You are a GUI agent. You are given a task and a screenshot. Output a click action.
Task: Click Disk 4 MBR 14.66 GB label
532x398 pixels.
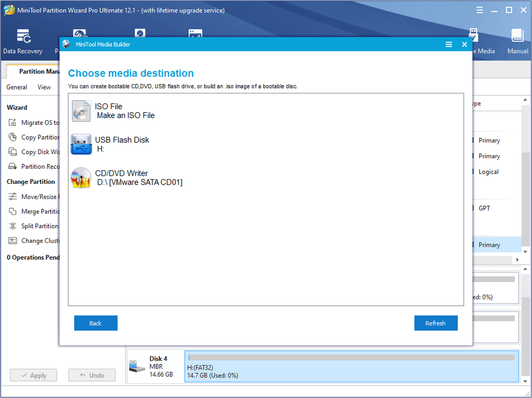click(161, 367)
